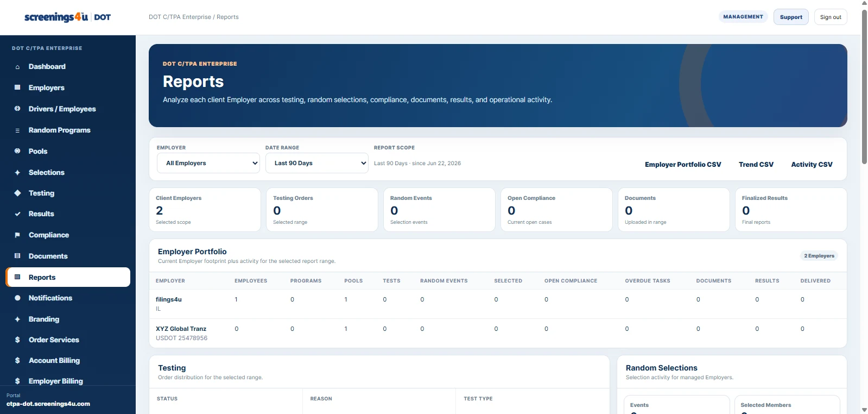The width and height of the screenshot is (868, 414).
Task: Download the Activity CSV
Action: (x=812, y=164)
